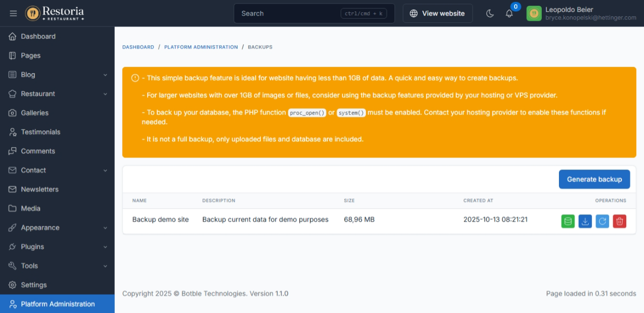The image size is (644, 313).
Task: Follow the Platform Administration breadcrumb link
Action: point(201,47)
